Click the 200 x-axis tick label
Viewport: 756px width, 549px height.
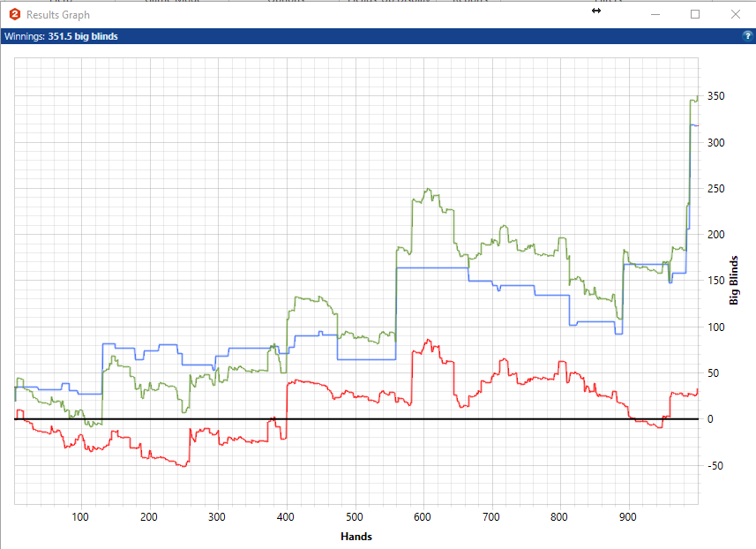click(148, 517)
